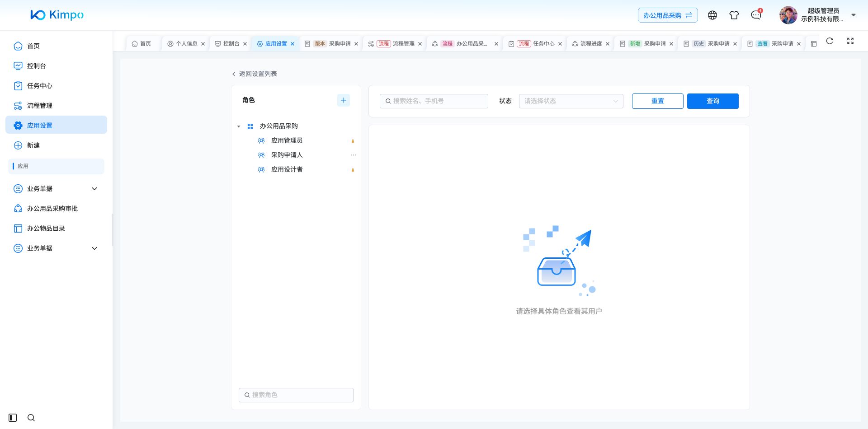The image size is (868, 429).
Task: Refresh the current tab page
Action: (830, 41)
